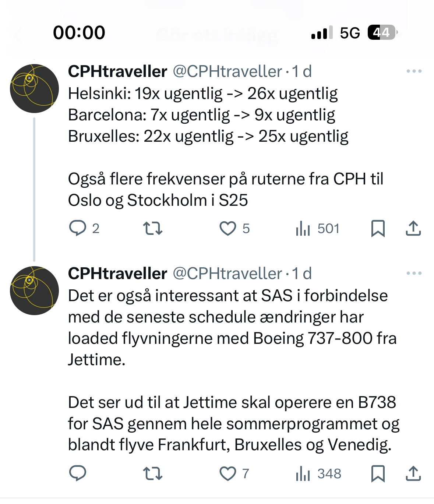The height and width of the screenshot is (504, 434).
Task: Share the first CPHtraveller tweet
Action: tap(413, 229)
